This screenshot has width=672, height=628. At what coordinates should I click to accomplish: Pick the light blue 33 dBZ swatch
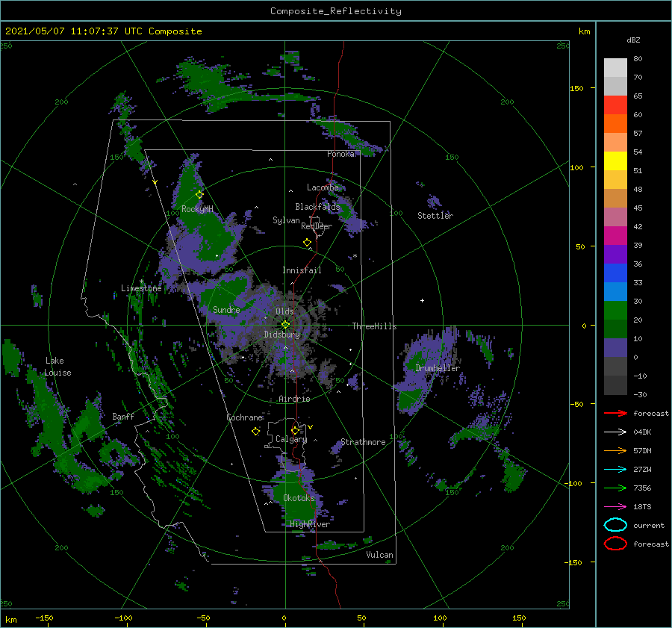(615, 291)
